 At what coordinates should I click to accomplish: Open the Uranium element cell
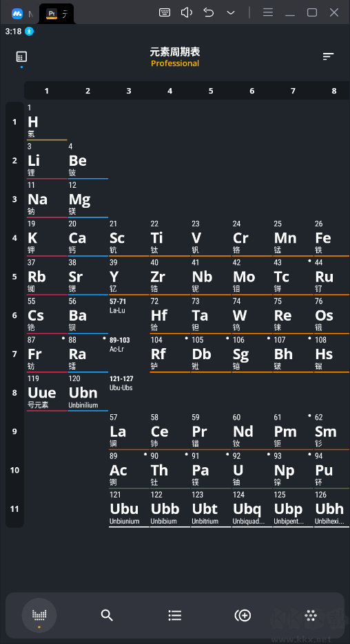point(252,469)
